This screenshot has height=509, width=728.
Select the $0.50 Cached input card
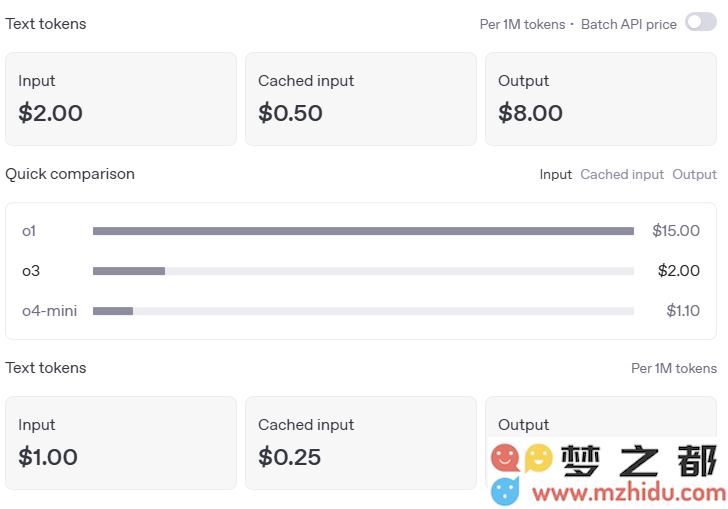(361, 99)
